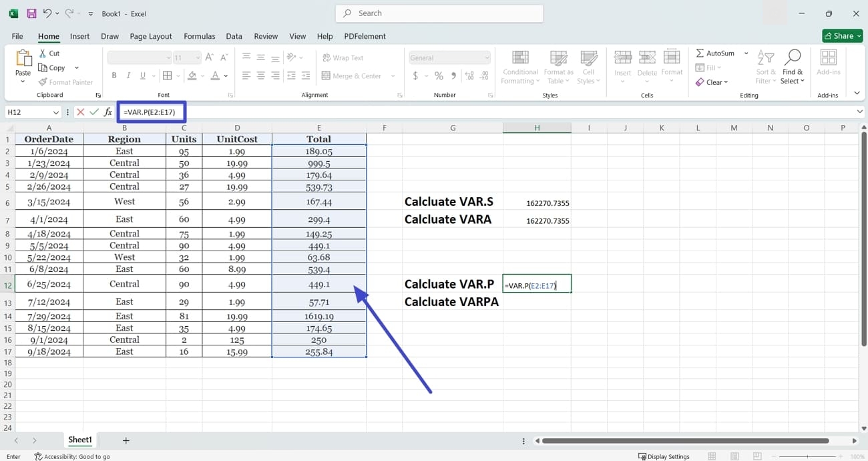Cancel formula entry with the X icon
The width and height of the screenshot is (868, 461).
click(x=80, y=112)
